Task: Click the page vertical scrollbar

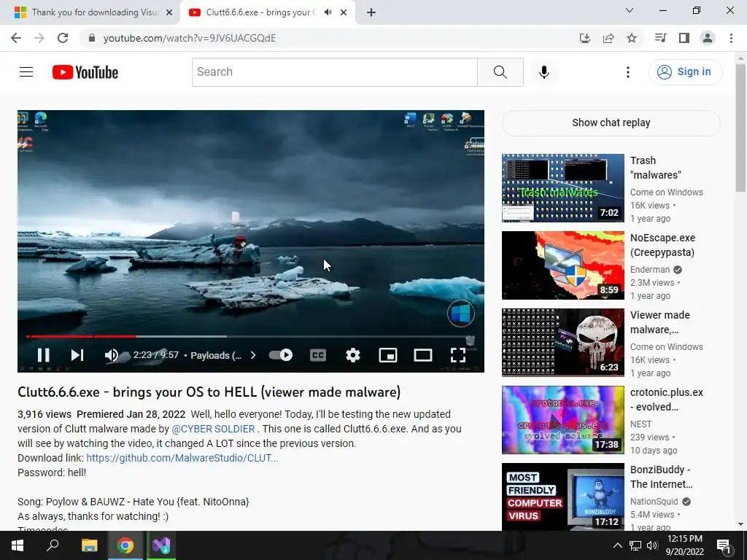Action: click(741, 128)
